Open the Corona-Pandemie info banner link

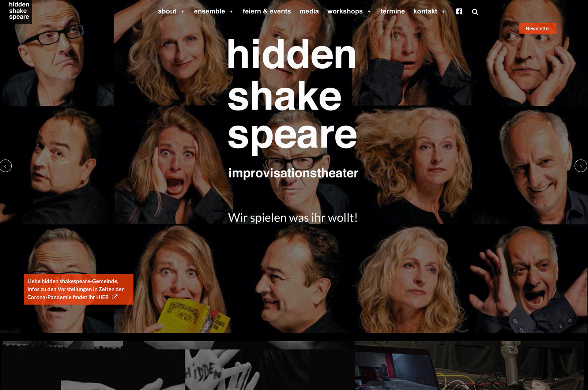(x=79, y=289)
